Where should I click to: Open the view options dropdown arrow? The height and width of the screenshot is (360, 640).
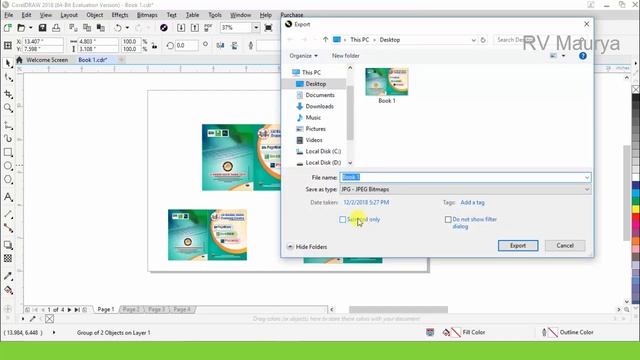[x=563, y=56]
